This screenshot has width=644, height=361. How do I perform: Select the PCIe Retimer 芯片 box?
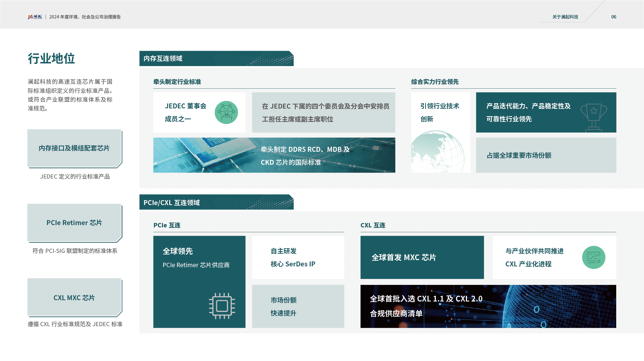click(74, 223)
